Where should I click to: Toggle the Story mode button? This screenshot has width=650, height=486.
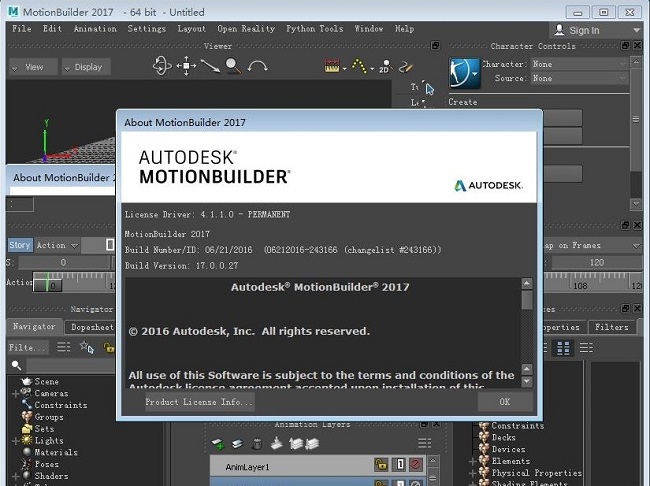(x=20, y=245)
